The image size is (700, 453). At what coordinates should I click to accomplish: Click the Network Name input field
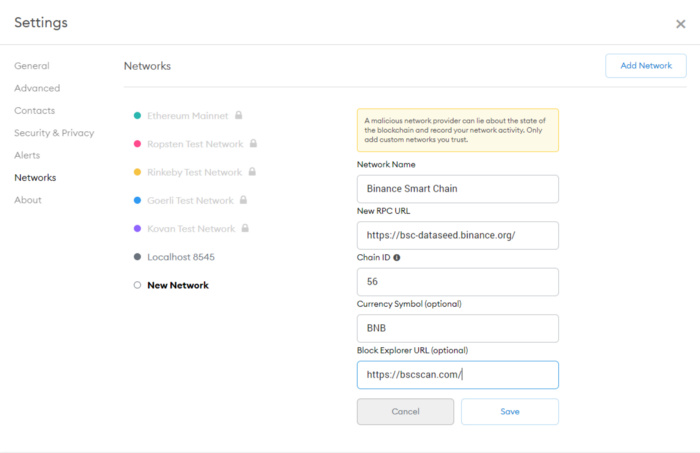pos(457,189)
